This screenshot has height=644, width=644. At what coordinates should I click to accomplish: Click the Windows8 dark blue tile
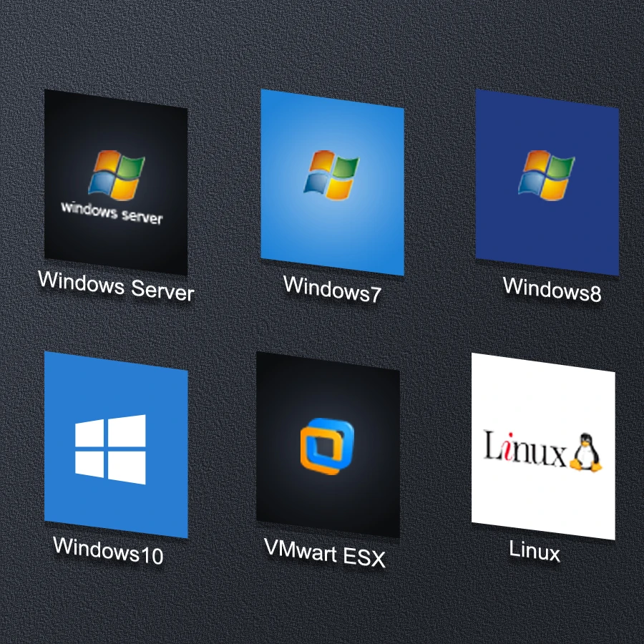click(547, 182)
